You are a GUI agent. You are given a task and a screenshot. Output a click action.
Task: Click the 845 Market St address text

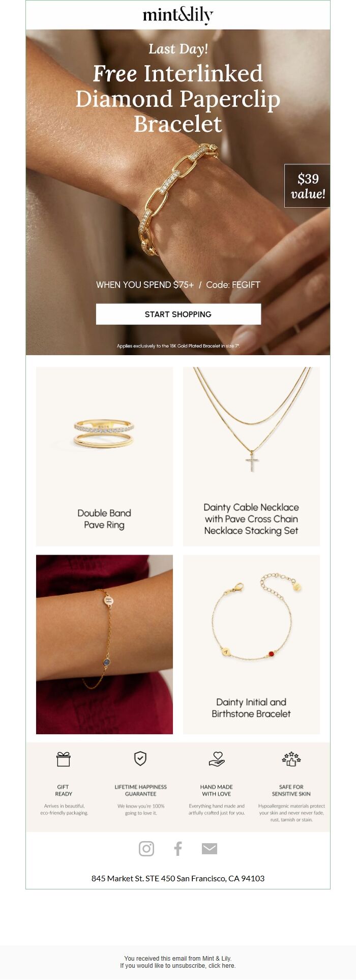click(178, 878)
